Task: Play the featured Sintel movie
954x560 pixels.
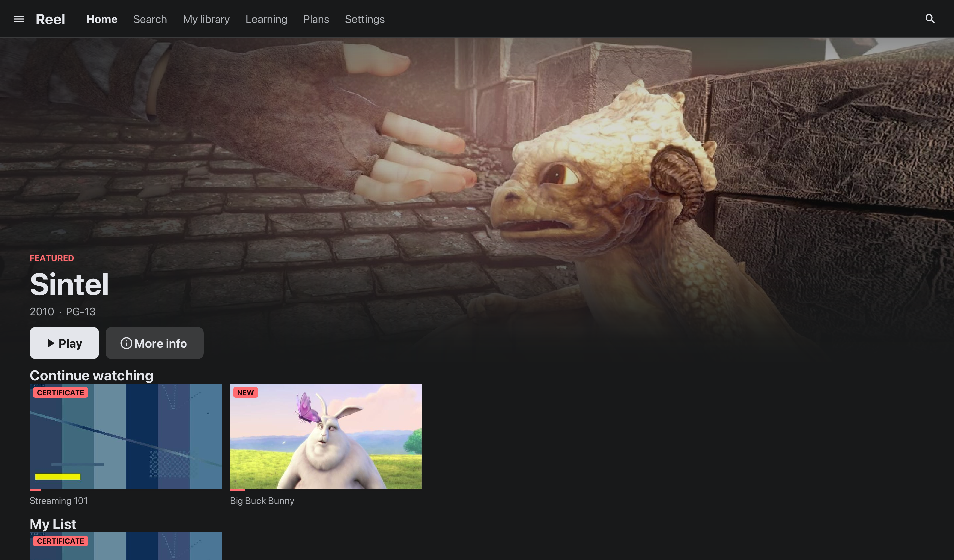Action: [64, 343]
